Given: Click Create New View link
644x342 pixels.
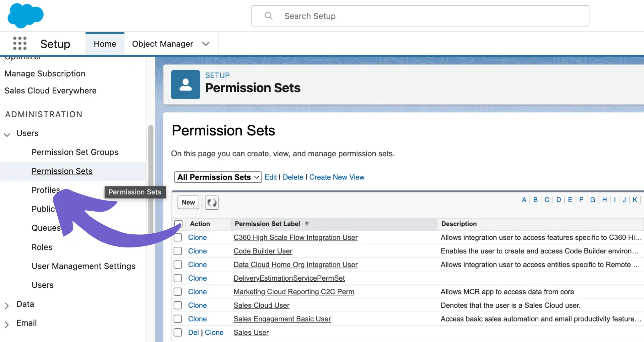Looking at the screenshot, I should tap(337, 177).
